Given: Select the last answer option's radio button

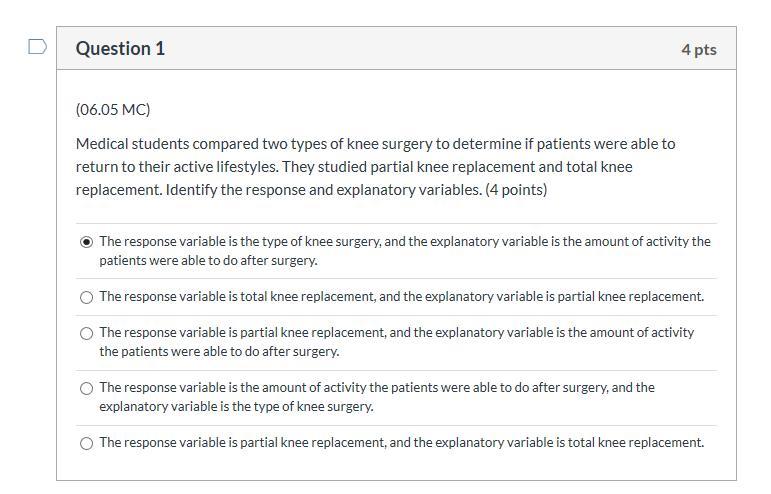Looking at the screenshot, I should click(86, 443).
